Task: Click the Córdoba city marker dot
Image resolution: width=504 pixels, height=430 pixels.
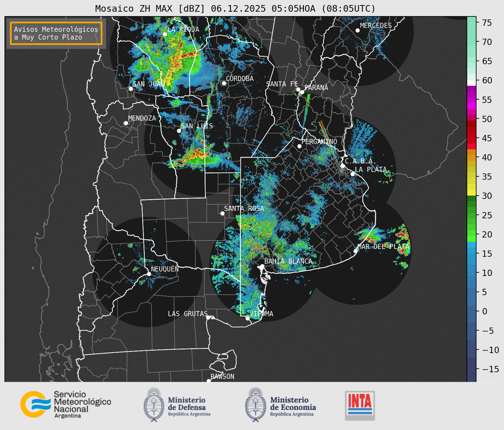Action: (x=224, y=83)
